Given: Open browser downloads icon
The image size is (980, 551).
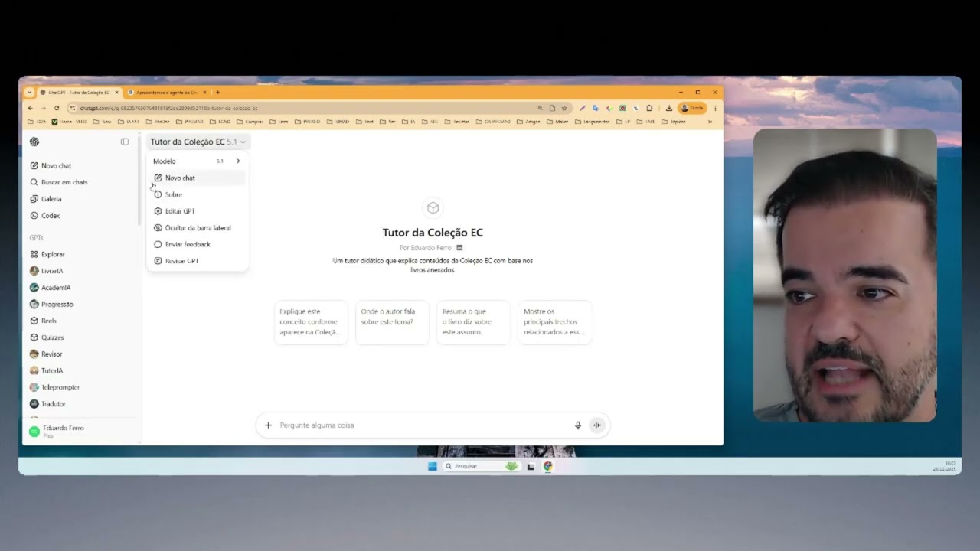Looking at the screenshot, I should 668,108.
